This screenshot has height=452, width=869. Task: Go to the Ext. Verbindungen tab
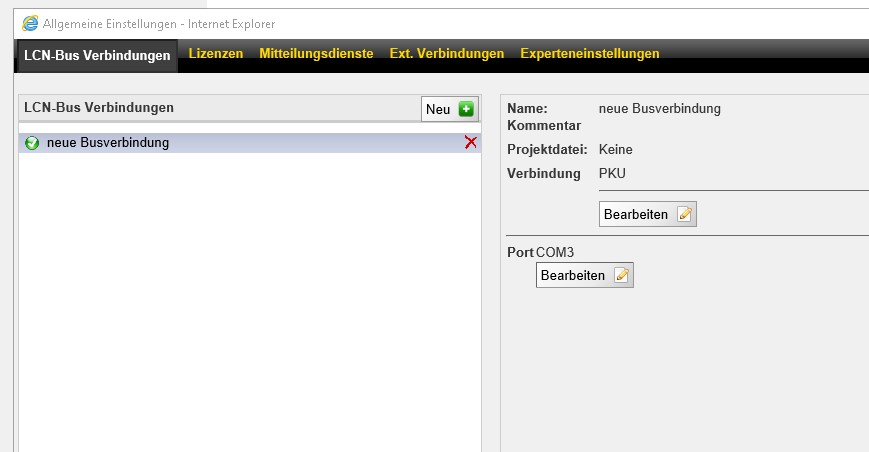[446, 54]
